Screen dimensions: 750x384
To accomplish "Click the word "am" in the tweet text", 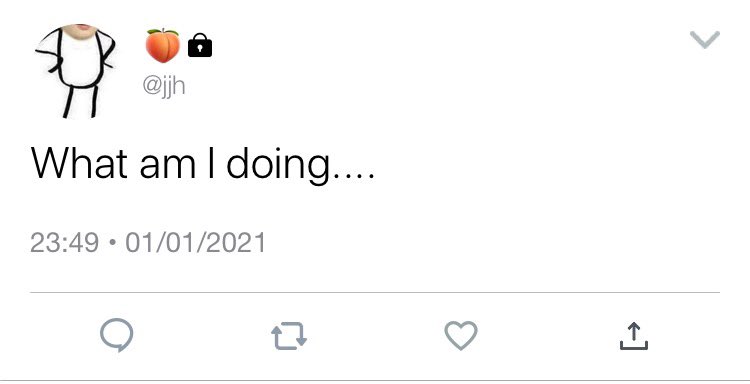I will pyautogui.click(x=168, y=167).
